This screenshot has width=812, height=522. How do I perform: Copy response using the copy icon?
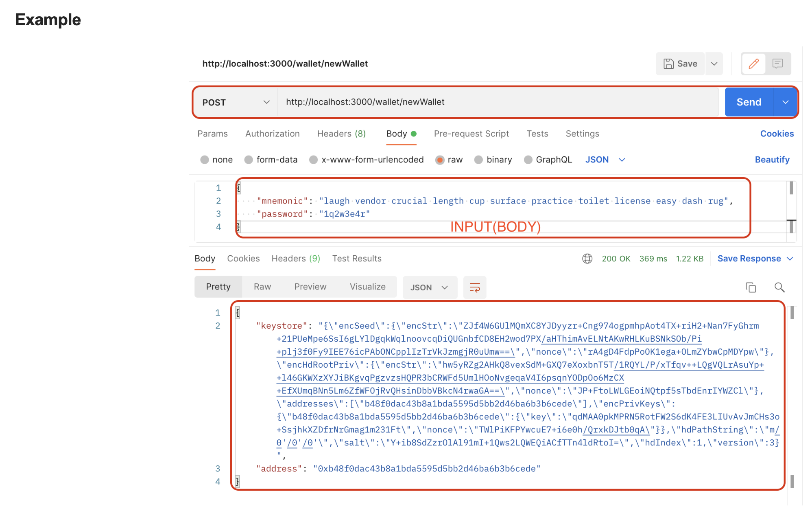(751, 287)
